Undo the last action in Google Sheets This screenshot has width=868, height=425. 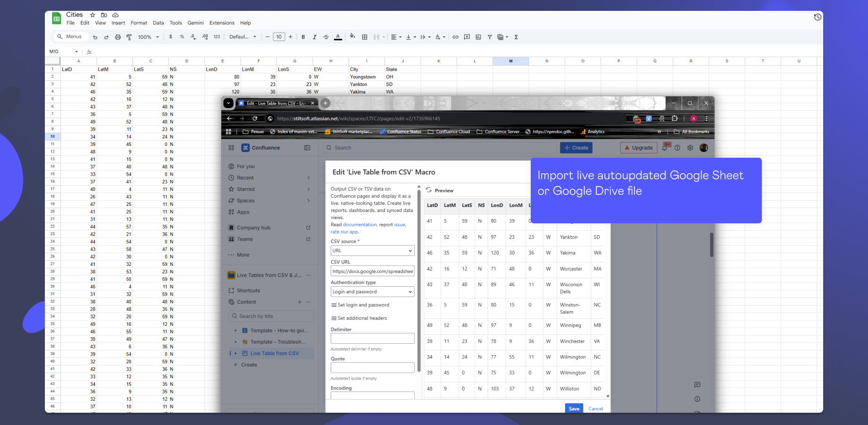tap(95, 37)
